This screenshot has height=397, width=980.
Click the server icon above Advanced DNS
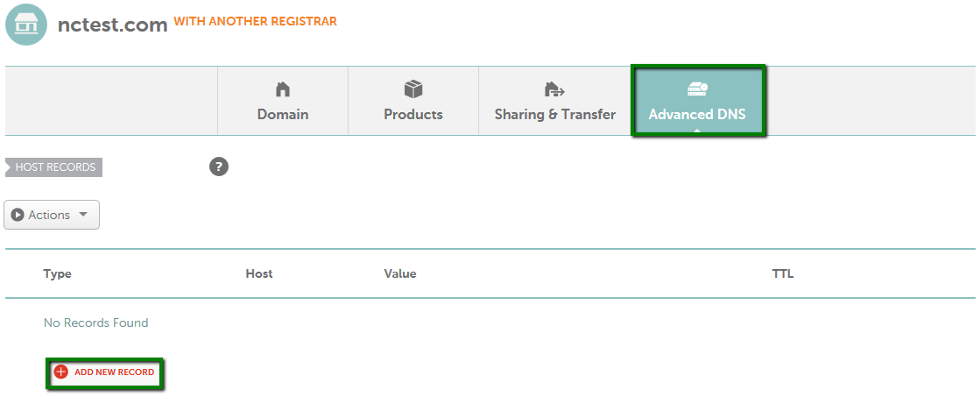(x=697, y=89)
